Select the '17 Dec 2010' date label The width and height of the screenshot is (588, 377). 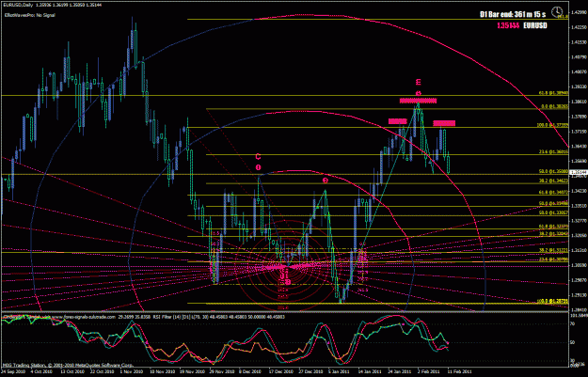coord(281,371)
